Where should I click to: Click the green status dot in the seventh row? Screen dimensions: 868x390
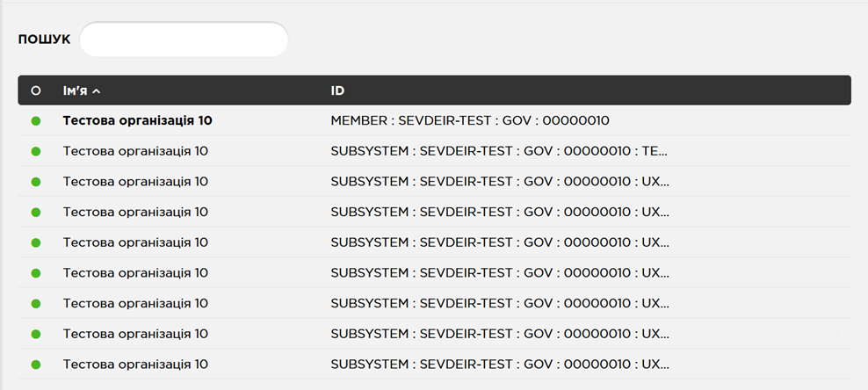(x=36, y=303)
